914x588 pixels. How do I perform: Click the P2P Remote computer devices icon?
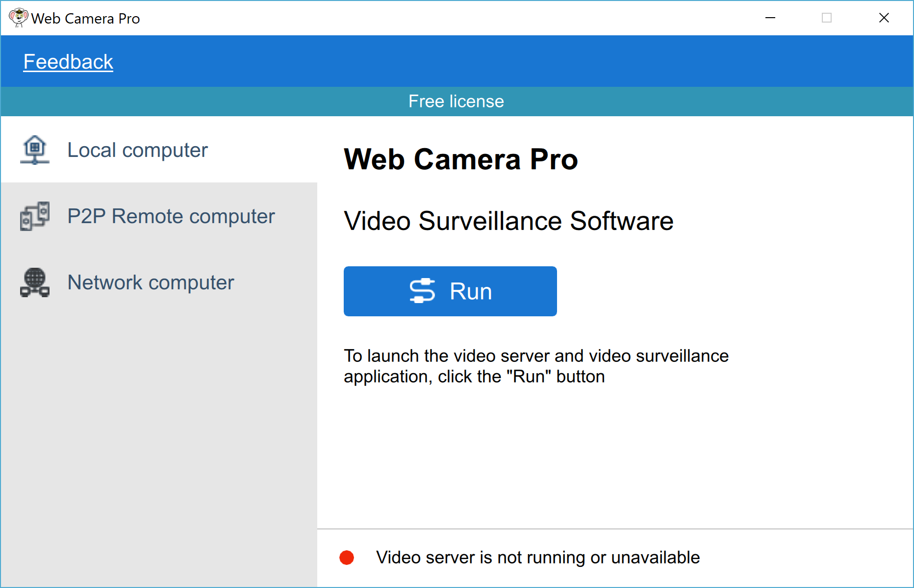35,216
